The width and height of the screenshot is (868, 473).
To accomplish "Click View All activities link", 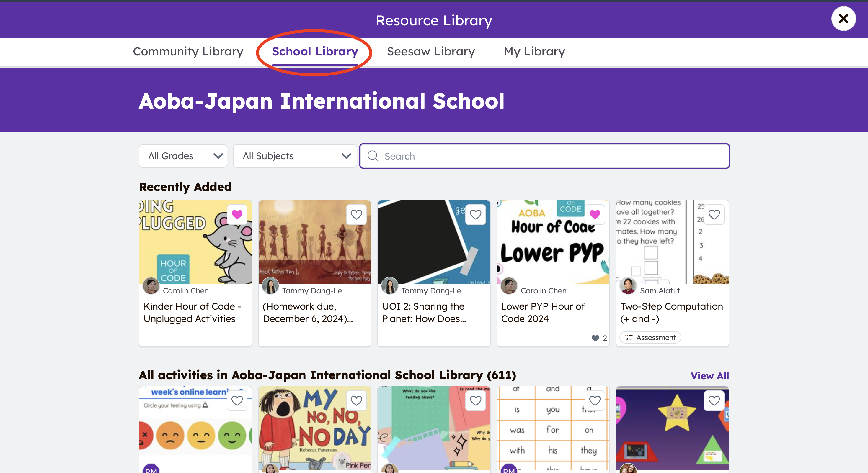I will click(709, 376).
